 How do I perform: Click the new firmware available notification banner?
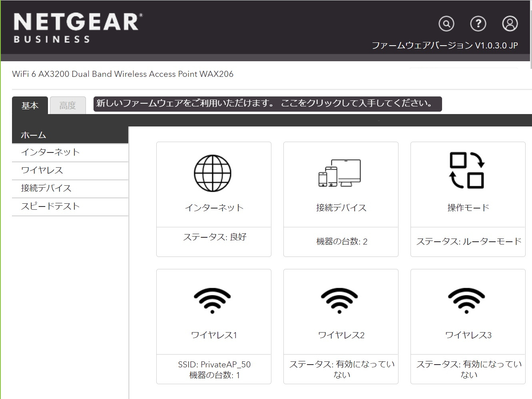point(267,104)
